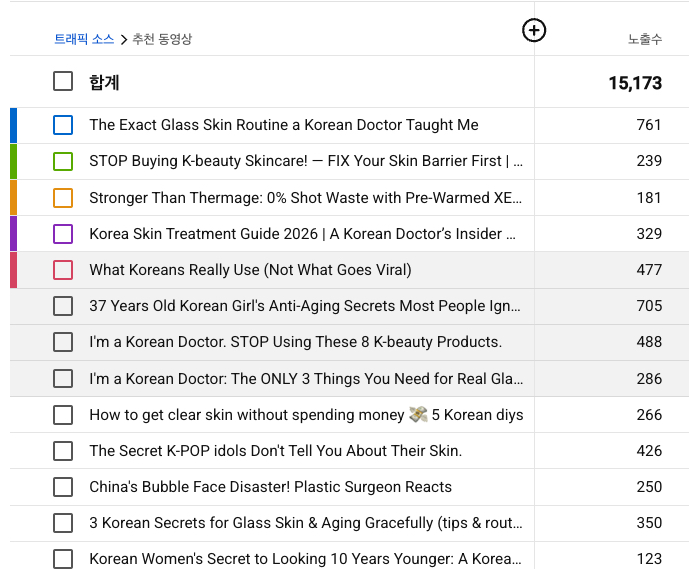Open 'I'm a Korean Doctor. STOP Using These 8 K-beauty Products.'
This screenshot has width=689, height=569.
(296, 342)
